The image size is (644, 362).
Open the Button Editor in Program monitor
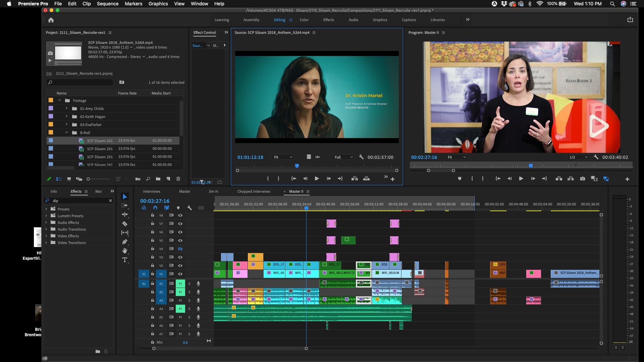(627, 179)
